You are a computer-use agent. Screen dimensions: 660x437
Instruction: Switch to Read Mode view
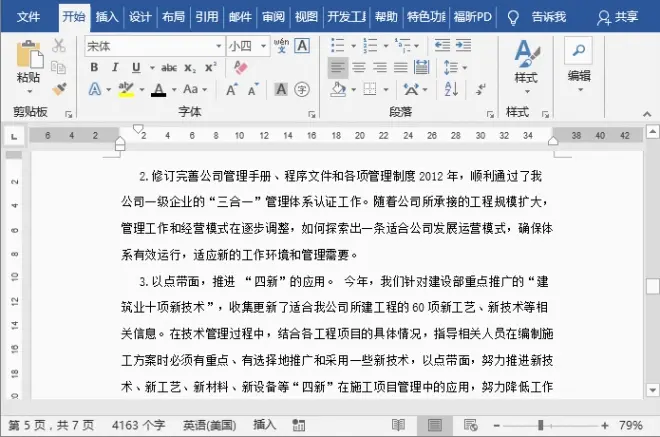click(398, 425)
